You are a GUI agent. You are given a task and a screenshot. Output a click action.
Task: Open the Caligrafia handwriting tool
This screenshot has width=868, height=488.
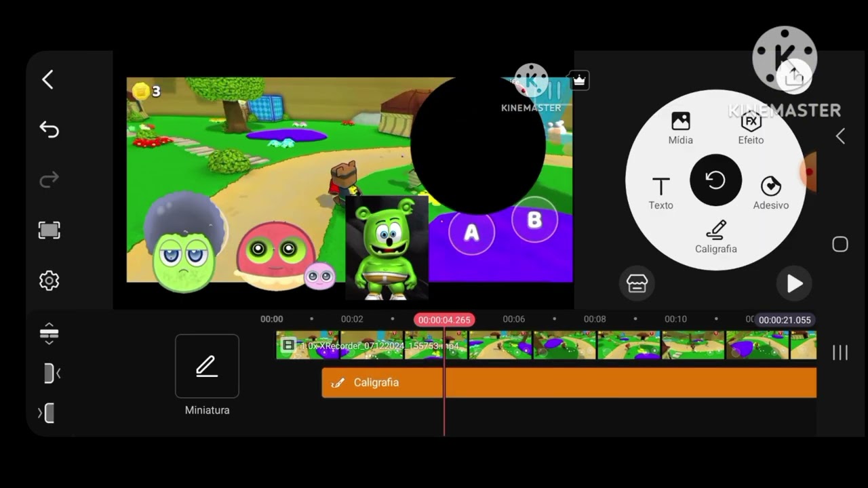tap(716, 237)
